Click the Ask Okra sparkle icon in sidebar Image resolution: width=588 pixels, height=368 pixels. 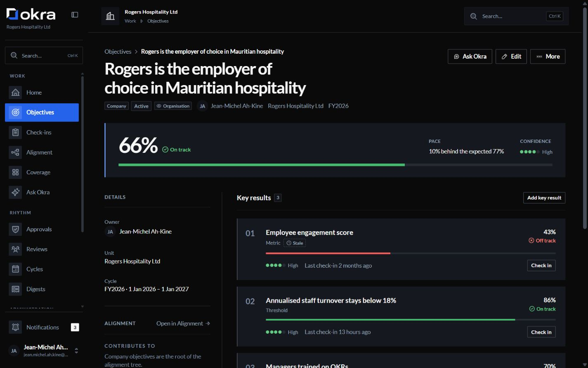tap(15, 192)
